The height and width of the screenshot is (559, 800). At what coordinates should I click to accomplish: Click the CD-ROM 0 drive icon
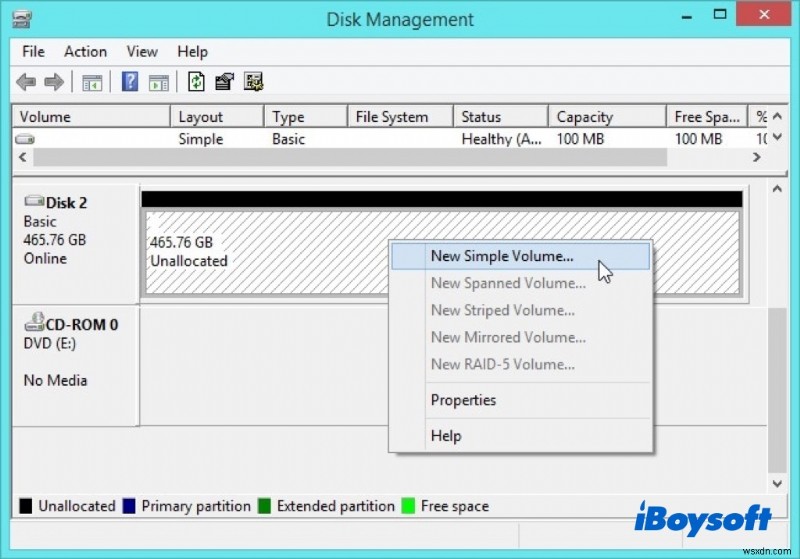tap(34, 322)
